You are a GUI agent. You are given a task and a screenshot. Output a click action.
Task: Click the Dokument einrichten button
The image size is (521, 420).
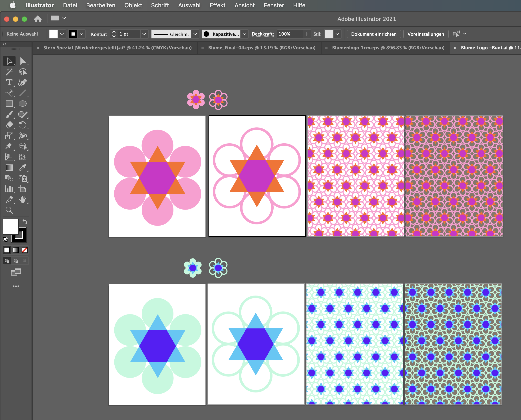[374, 34]
